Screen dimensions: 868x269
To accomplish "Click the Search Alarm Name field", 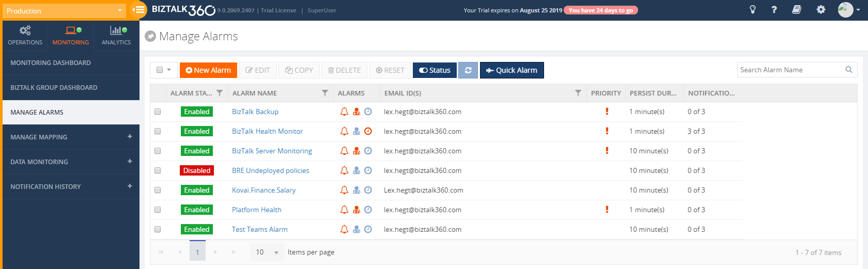I will [x=789, y=70].
